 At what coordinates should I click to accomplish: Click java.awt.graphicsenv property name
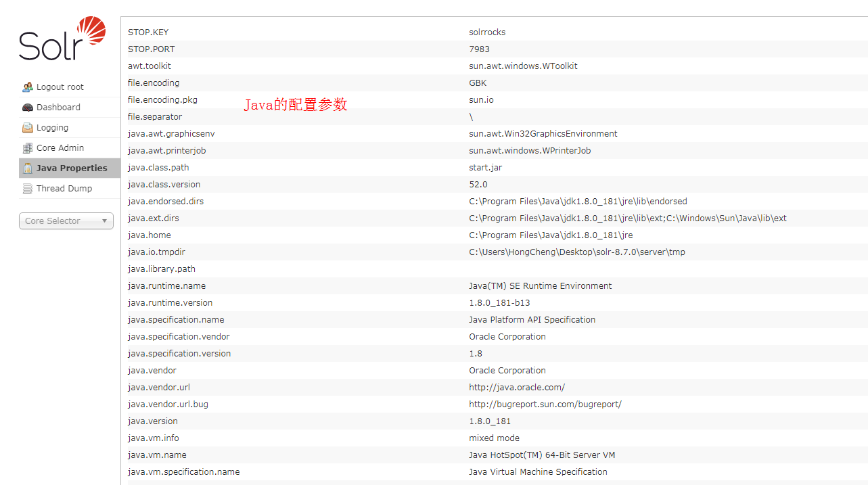171,133
